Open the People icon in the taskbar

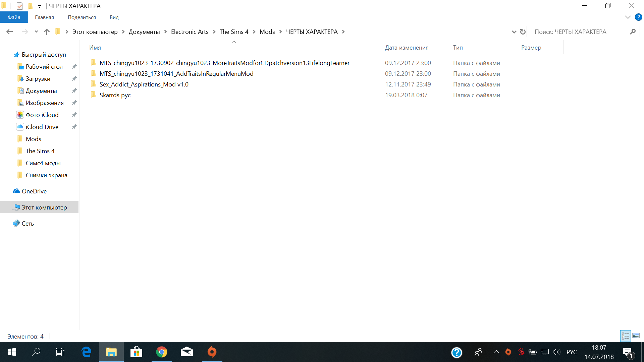[478, 352]
